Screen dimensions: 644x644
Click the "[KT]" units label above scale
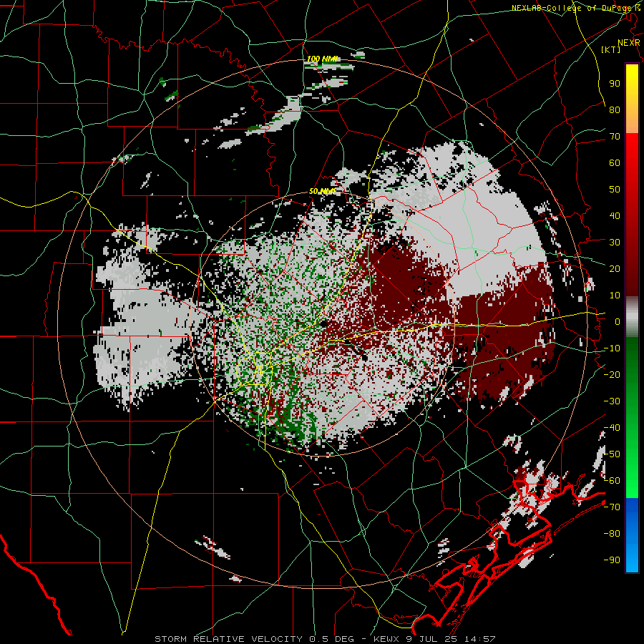611,49
